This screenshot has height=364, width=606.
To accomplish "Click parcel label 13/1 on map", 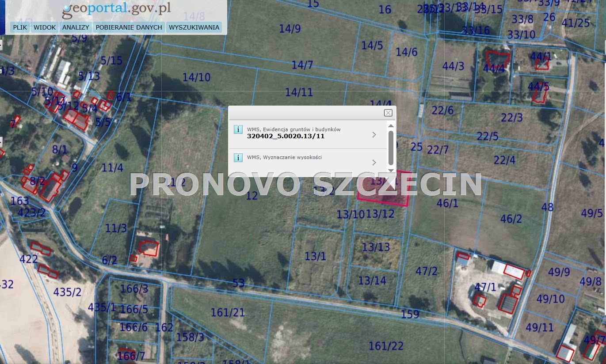I will pos(315,256).
